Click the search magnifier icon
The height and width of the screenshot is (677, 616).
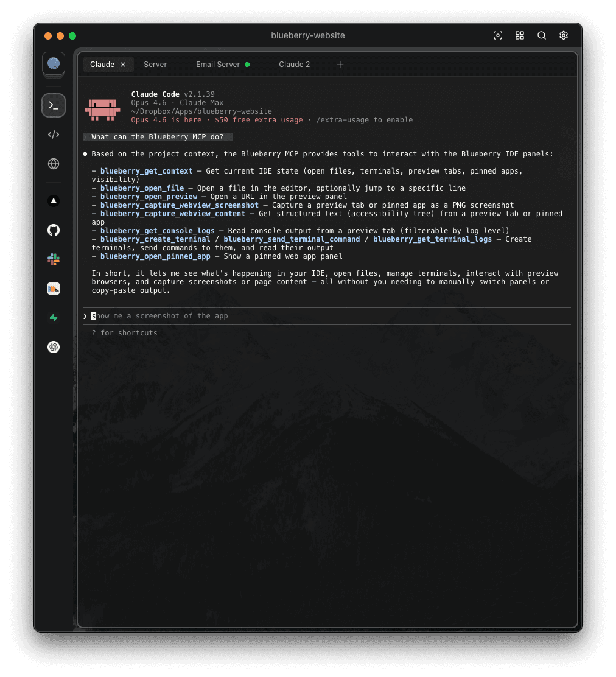[542, 35]
